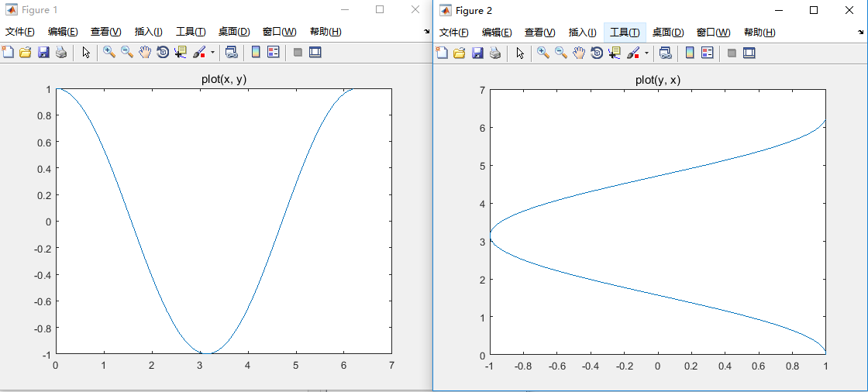Open 帮助(H) menu in Figure 1
The height and width of the screenshot is (392, 868).
click(325, 32)
